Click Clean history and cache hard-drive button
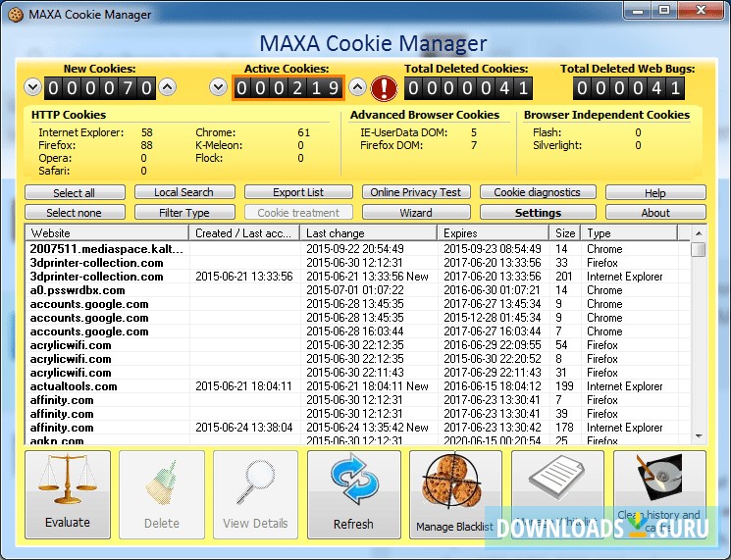The height and width of the screenshot is (560, 731). click(x=659, y=494)
